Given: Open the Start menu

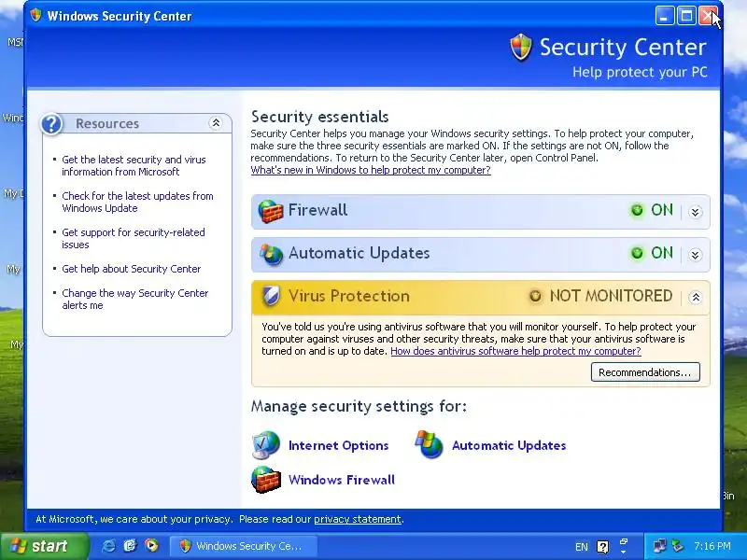Looking at the screenshot, I should [x=45, y=546].
